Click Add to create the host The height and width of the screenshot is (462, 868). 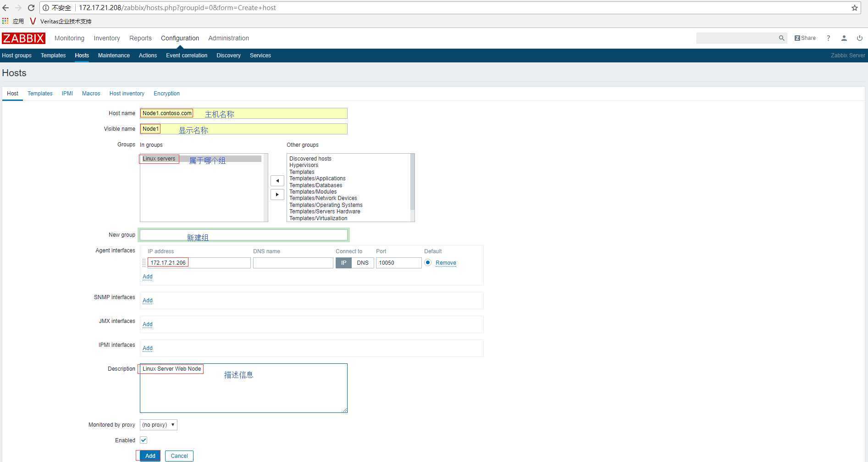150,456
